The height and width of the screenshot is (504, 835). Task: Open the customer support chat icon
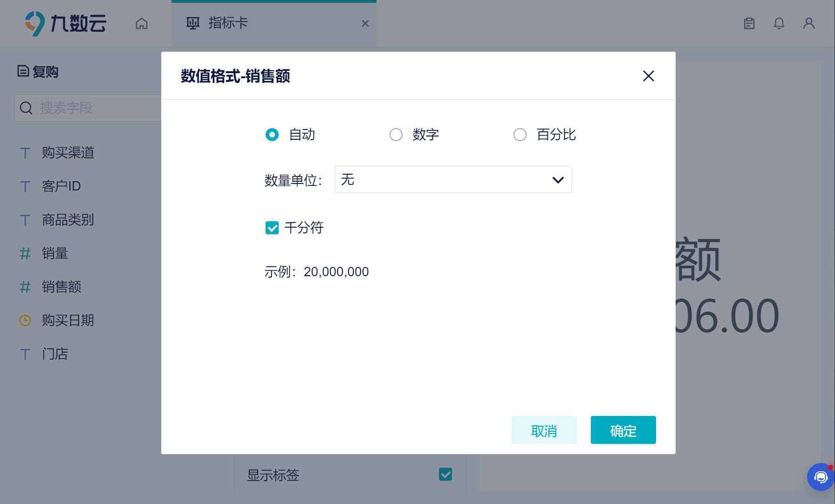pos(821,477)
